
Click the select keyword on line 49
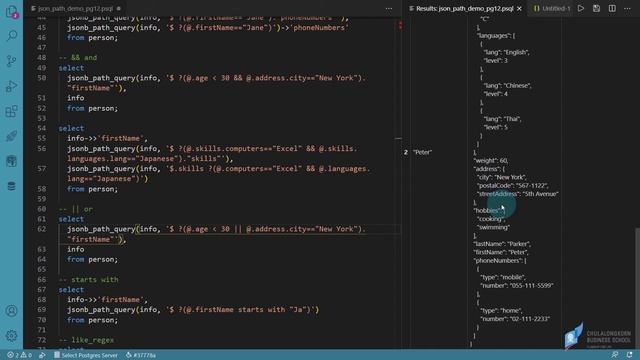(71, 68)
